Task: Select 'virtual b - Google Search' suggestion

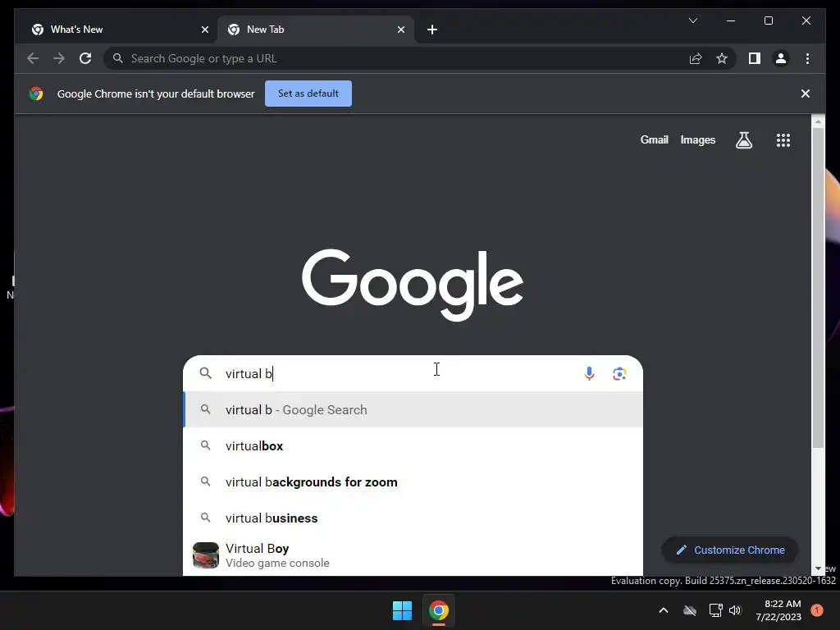Action: (413, 410)
